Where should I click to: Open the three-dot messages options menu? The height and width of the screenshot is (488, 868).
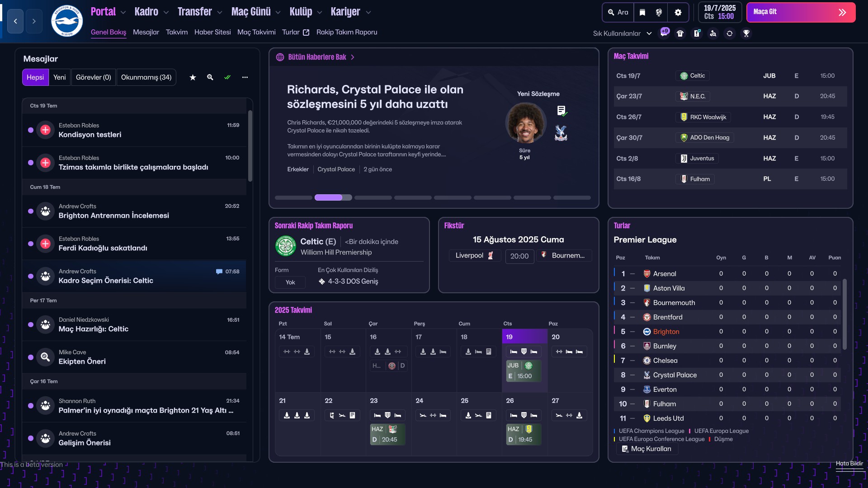tap(245, 77)
